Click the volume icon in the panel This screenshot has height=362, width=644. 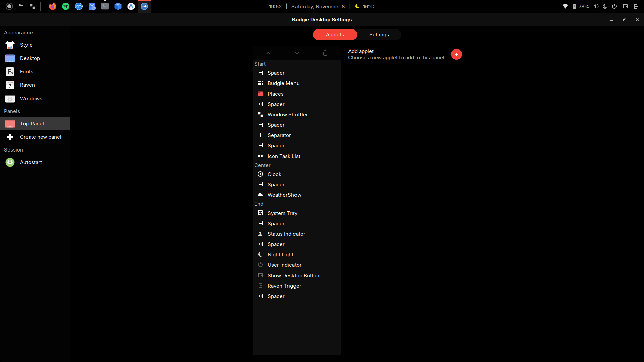596,6
